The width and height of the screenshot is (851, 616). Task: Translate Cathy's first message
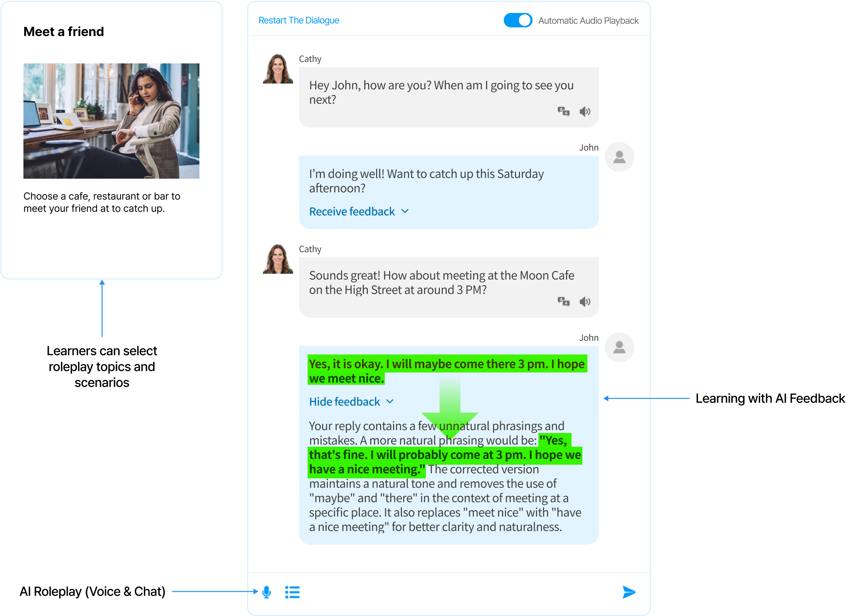tap(563, 111)
